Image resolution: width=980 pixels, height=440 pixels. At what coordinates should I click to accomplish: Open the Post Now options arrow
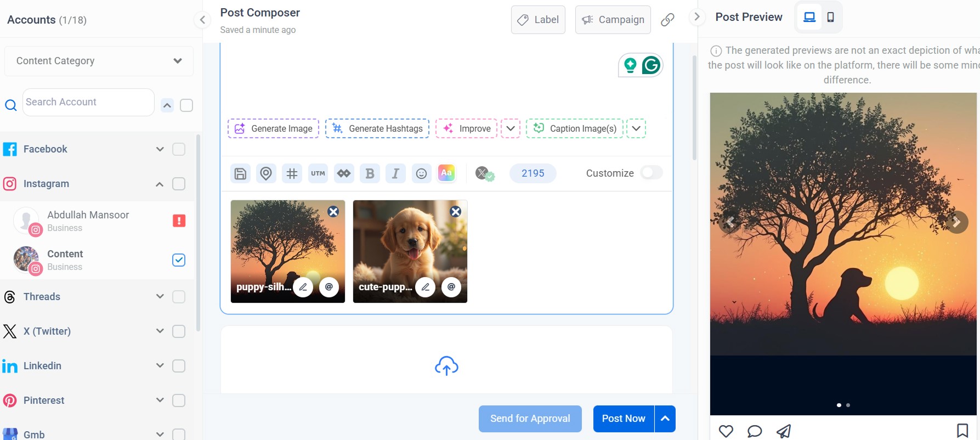click(x=665, y=419)
